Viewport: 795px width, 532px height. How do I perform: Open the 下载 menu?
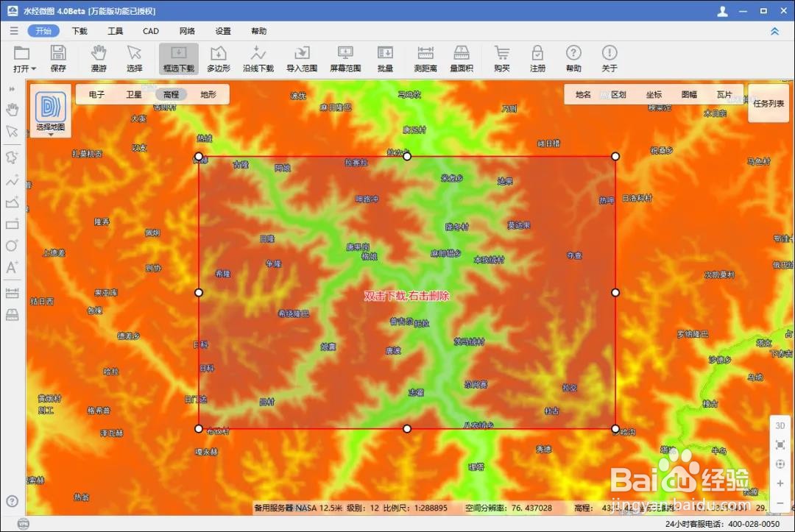point(79,31)
